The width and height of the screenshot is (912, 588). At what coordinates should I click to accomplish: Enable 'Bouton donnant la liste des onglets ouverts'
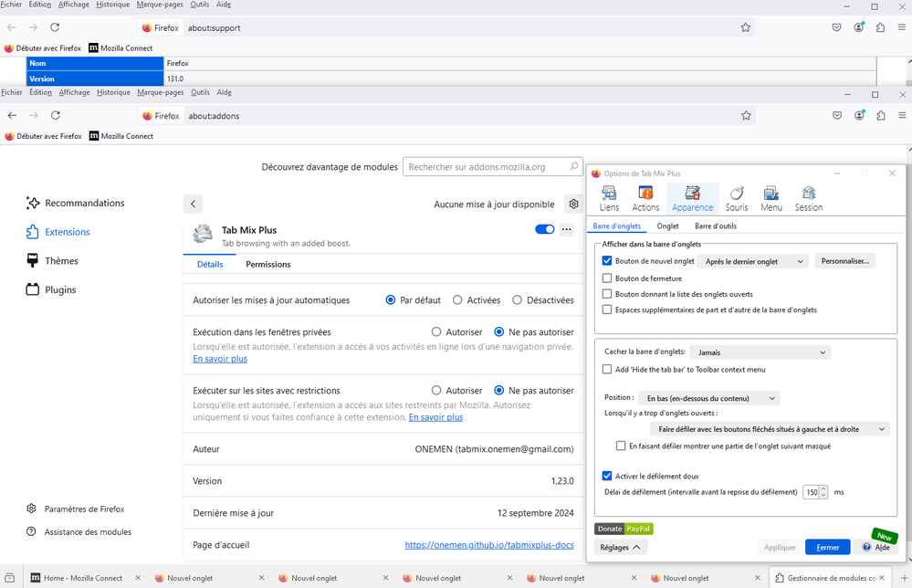[x=607, y=294]
